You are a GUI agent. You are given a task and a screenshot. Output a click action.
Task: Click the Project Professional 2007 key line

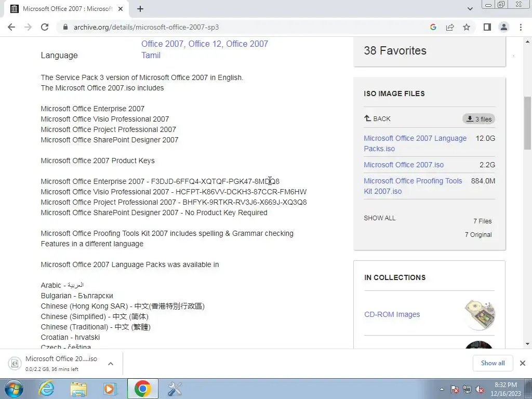point(174,202)
